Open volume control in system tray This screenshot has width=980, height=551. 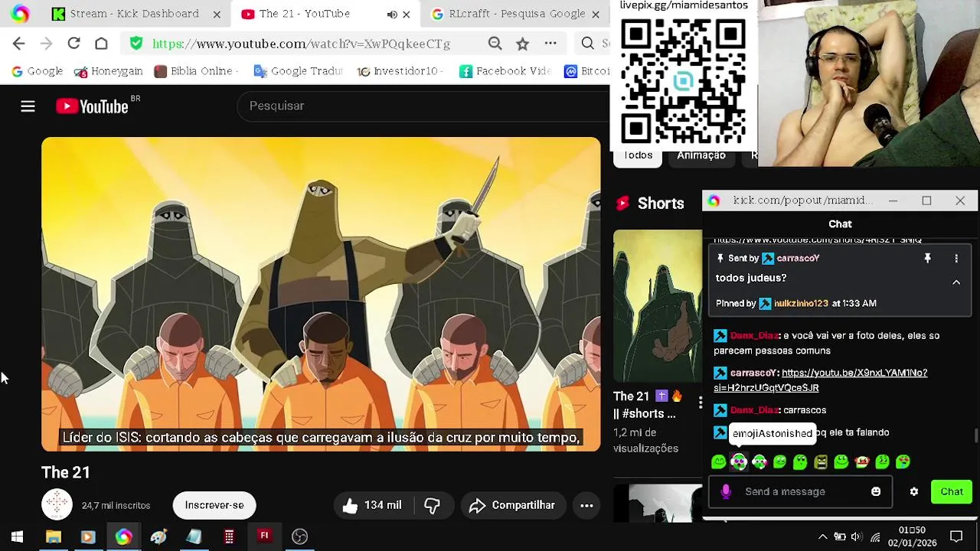point(856,536)
